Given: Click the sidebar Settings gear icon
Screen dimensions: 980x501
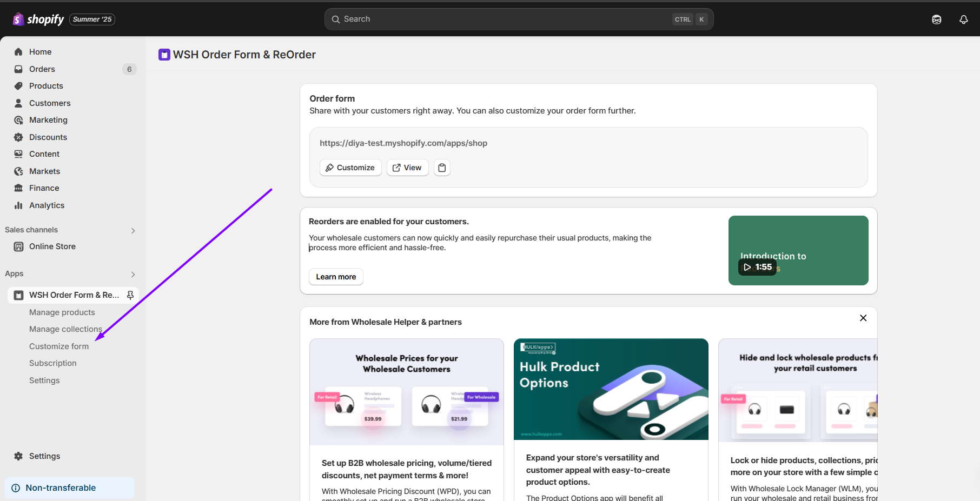Looking at the screenshot, I should click(18, 456).
